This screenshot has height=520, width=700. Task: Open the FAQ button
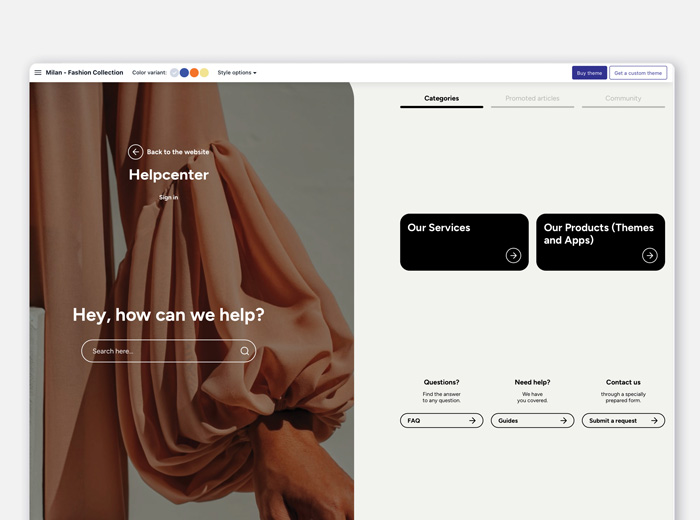(x=442, y=420)
